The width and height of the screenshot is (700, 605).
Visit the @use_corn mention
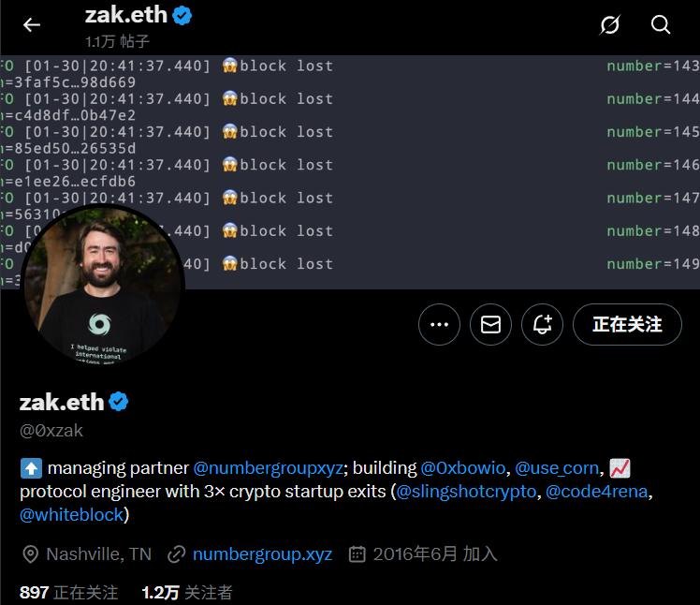pyautogui.click(x=557, y=468)
